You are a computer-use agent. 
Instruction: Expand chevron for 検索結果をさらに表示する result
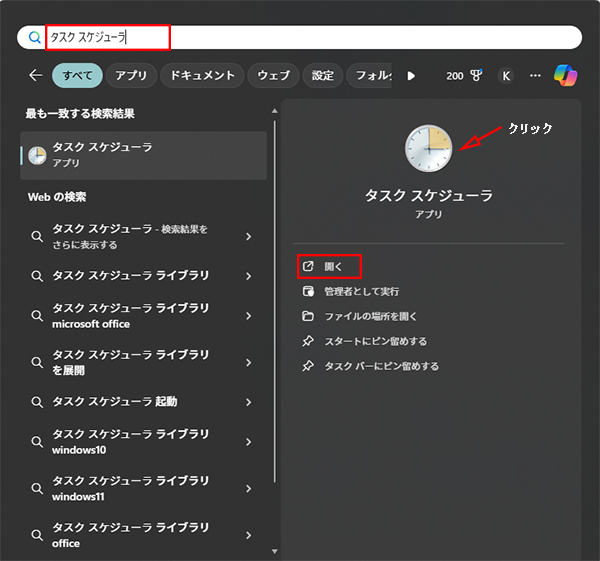coord(249,236)
